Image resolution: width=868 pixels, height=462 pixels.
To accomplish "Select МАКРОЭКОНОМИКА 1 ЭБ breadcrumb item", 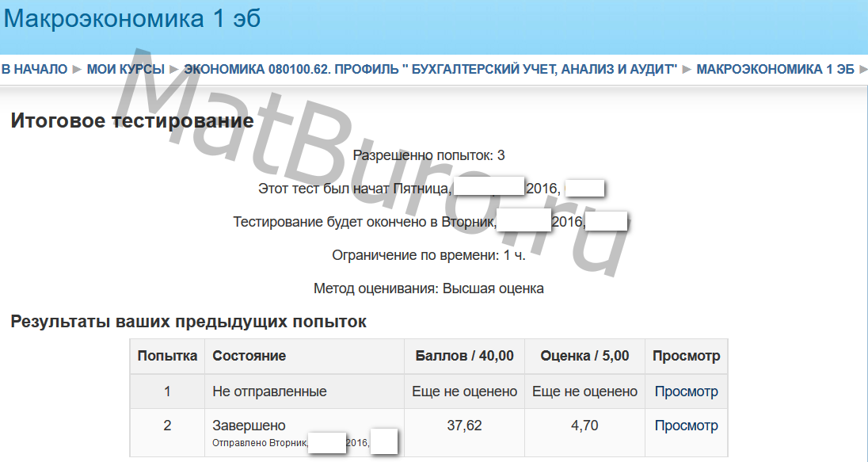I will [775, 70].
